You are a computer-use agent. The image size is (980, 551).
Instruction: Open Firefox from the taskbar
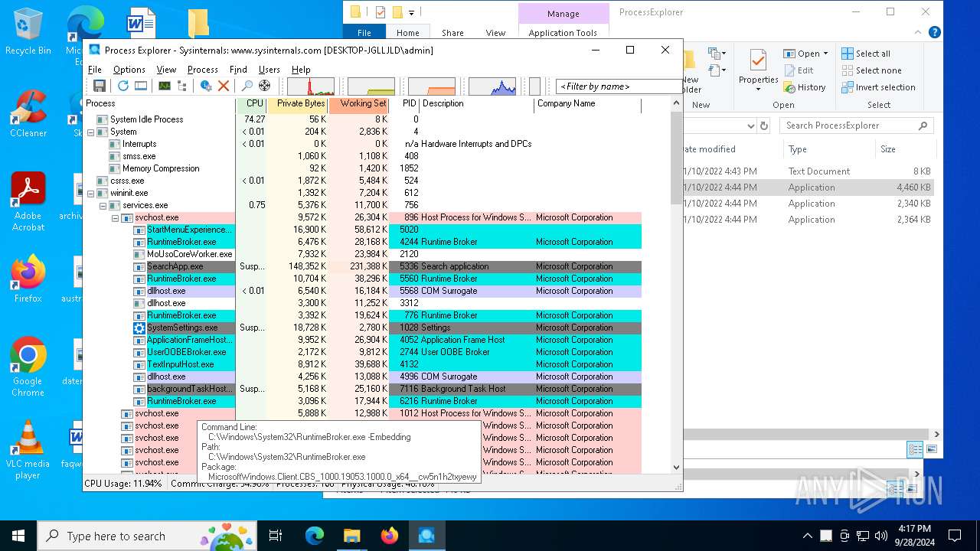point(390,536)
